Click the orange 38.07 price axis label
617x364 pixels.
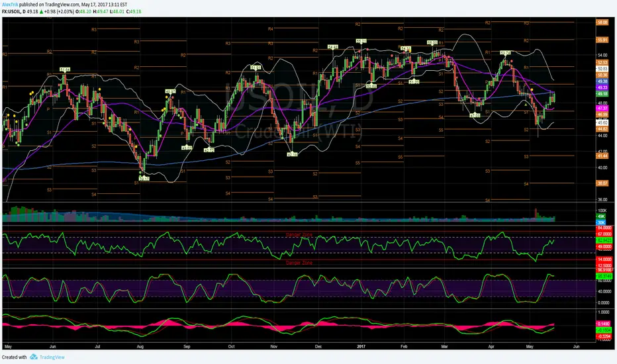click(x=602, y=183)
